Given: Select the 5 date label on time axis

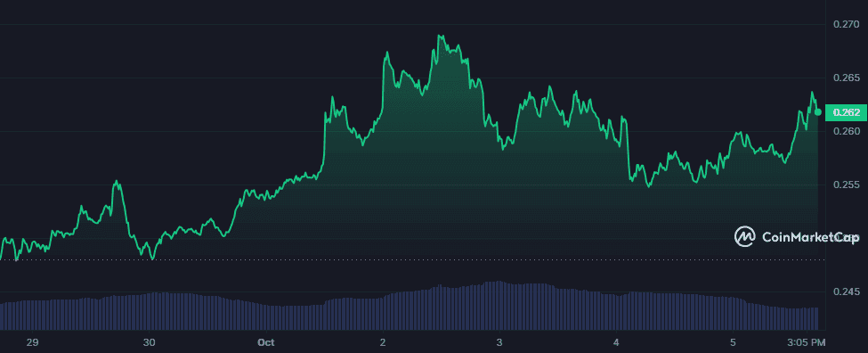Looking at the screenshot, I should [733, 342].
